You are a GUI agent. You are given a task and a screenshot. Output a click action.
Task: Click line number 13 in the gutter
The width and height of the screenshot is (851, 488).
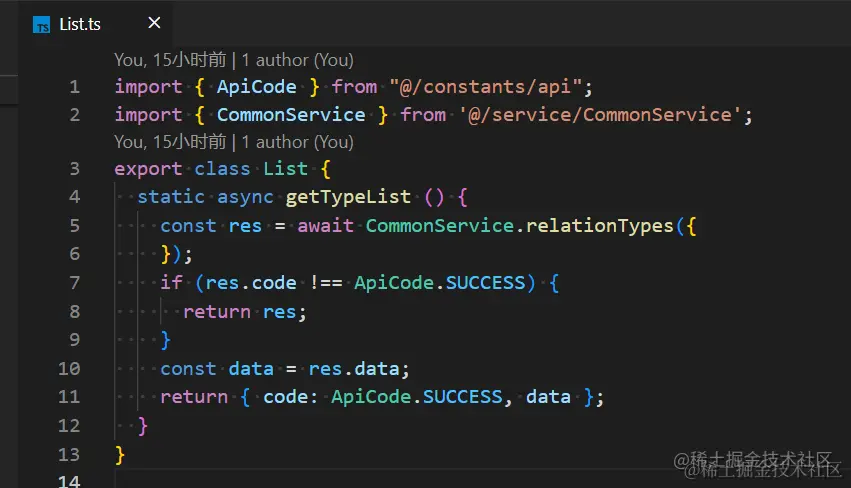pos(69,454)
